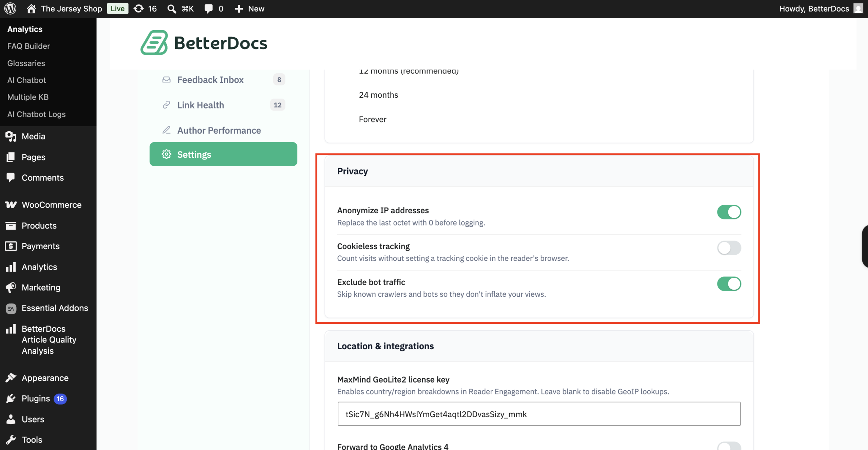Click the Link Health count badge 12
This screenshot has width=868, height=450.
[277, 105]
